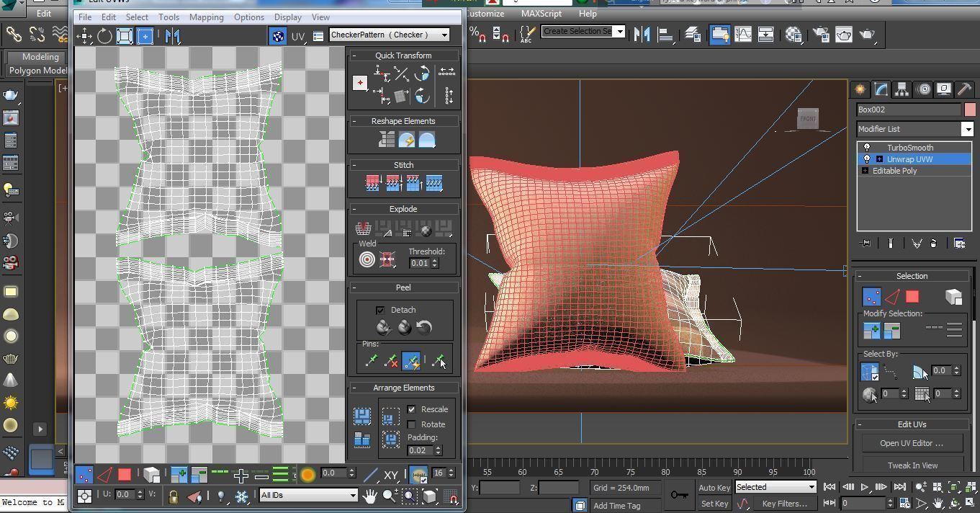The image size is (980, 513).
Task: Click the Box002 object color swatch
Action: (x=970, y=110)
